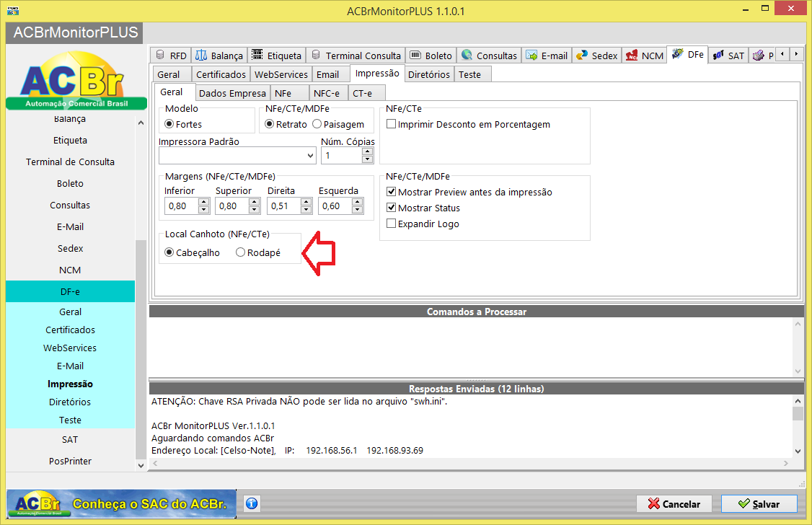Select Rodapé for Local Canhoto
Image resolution: width=812 pixels, height=525 pixels.
pyautogui.click(x=240, y=252)
